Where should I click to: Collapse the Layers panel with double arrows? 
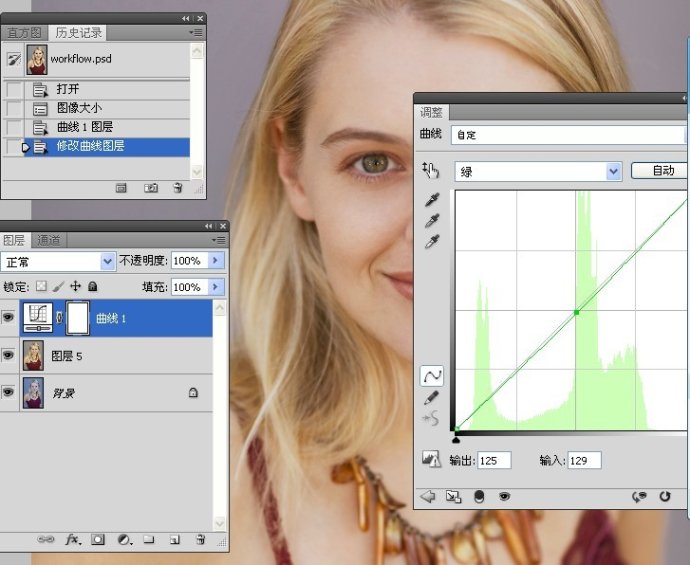tap(209, 226)
